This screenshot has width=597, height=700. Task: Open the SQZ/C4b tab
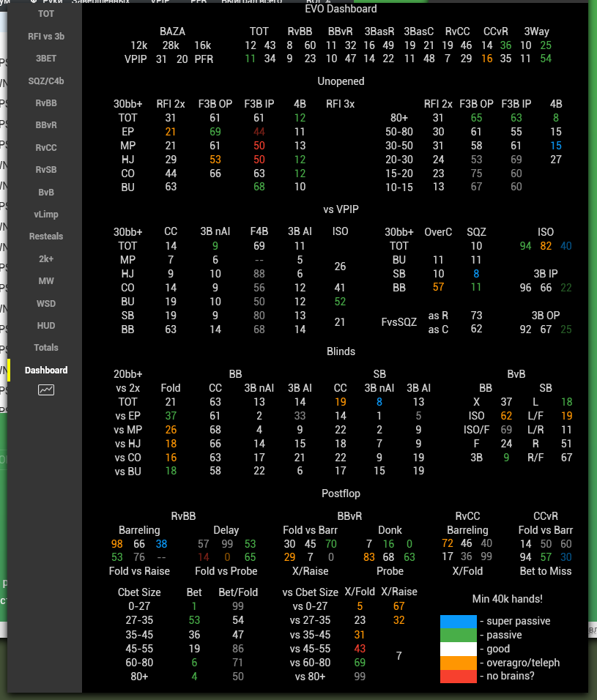pyautogui.click(x=46, y=81)
